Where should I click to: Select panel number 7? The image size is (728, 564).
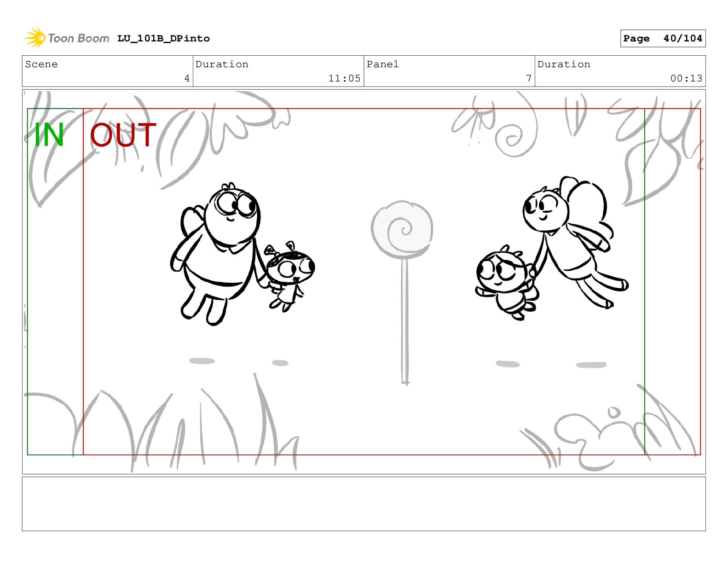click(x=529, y=79)
